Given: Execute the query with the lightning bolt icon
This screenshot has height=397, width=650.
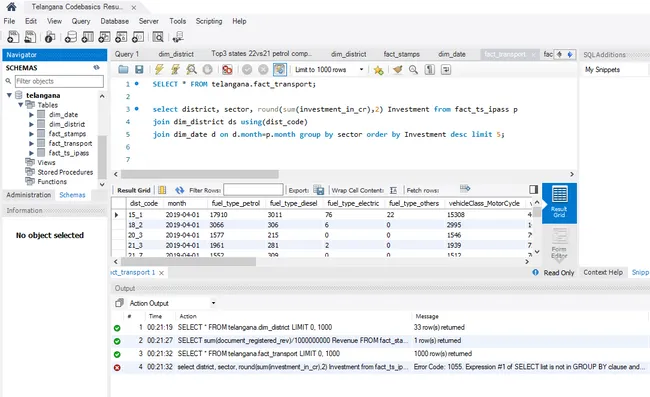Looking at the screenshot, I should click(x=159, y=70).
